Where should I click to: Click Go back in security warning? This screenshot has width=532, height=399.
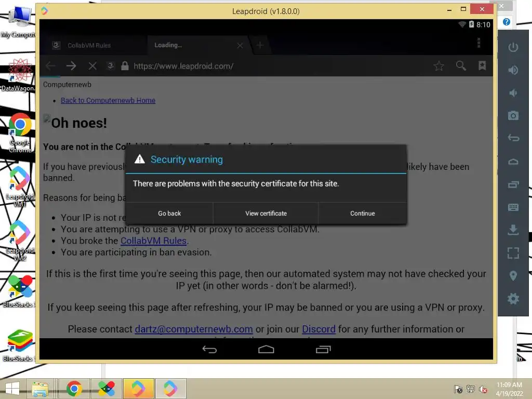coord(169,214)
